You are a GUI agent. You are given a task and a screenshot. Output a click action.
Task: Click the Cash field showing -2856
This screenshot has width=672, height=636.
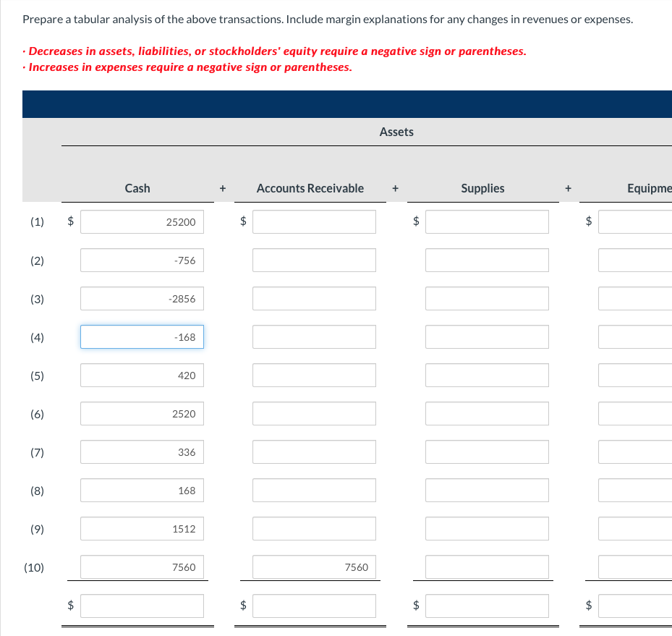click(x=142, y=298)
